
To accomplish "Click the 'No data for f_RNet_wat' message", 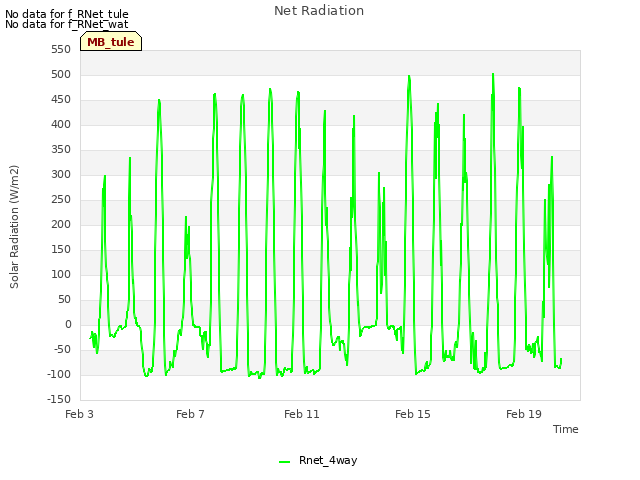I will [67, 24].
